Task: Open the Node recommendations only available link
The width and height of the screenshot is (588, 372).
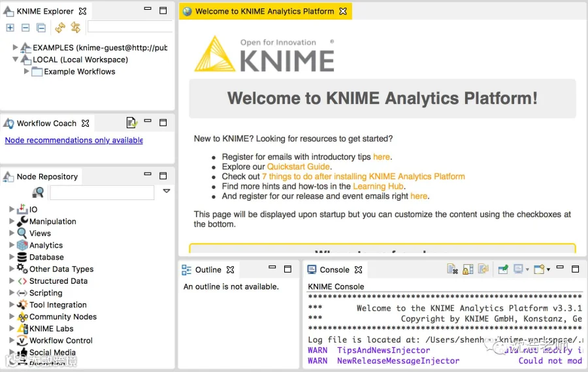Action: click(74, 140)
